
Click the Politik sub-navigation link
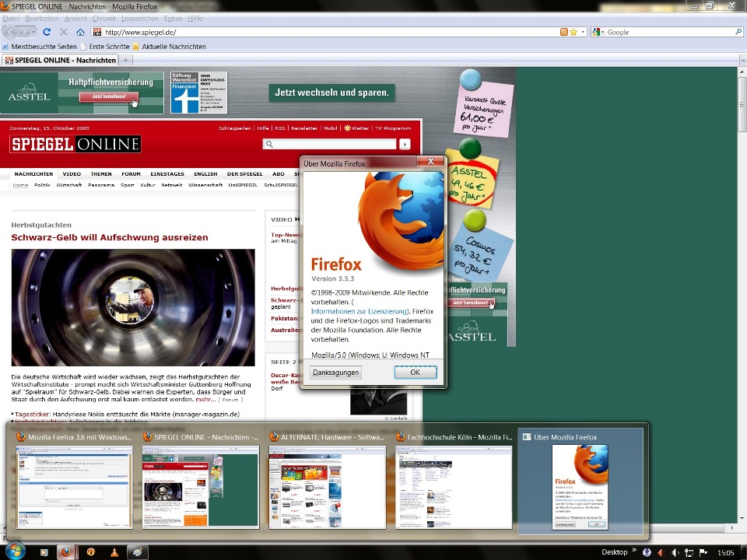42,185
